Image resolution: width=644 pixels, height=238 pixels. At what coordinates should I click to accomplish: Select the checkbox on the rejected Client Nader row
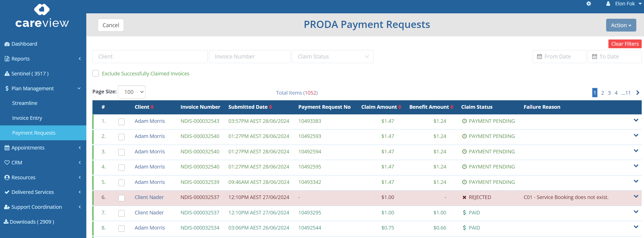point(121,198)
